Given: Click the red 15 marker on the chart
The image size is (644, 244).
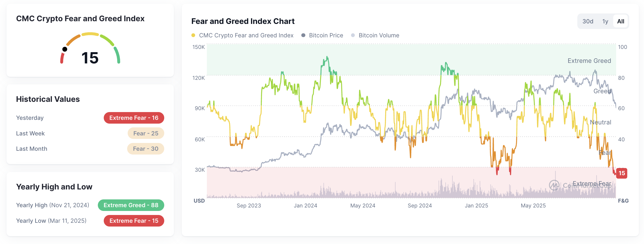Looking at the screenshot, I should coord(622,173).
